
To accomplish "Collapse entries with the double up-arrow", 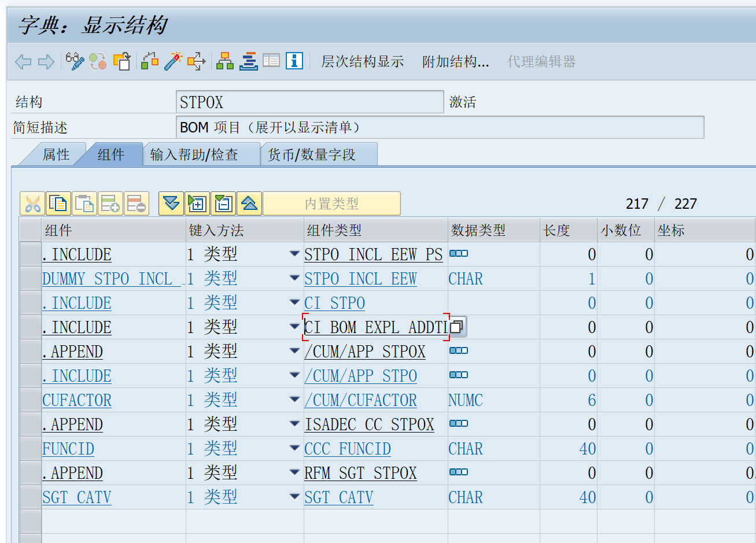I will click(249, 203).
